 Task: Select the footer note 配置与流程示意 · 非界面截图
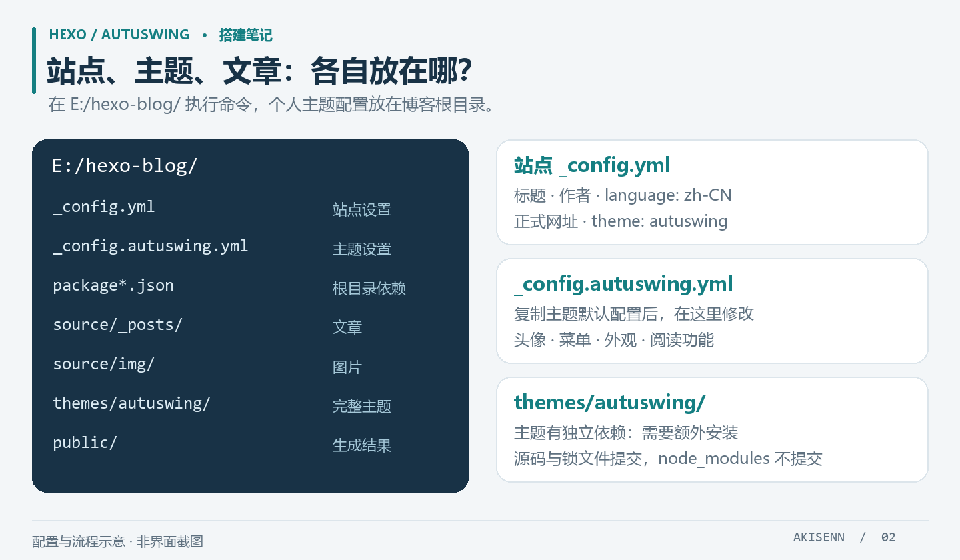point(117,541)
